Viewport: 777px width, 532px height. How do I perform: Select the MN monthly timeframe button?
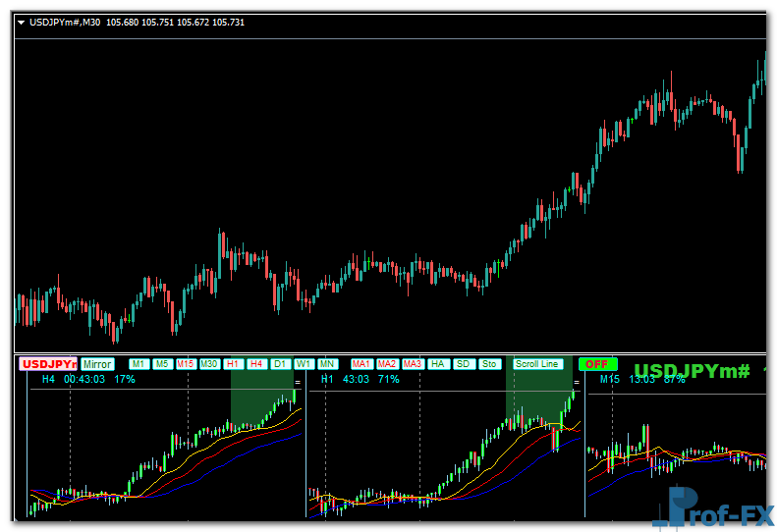tap(327, 364)
